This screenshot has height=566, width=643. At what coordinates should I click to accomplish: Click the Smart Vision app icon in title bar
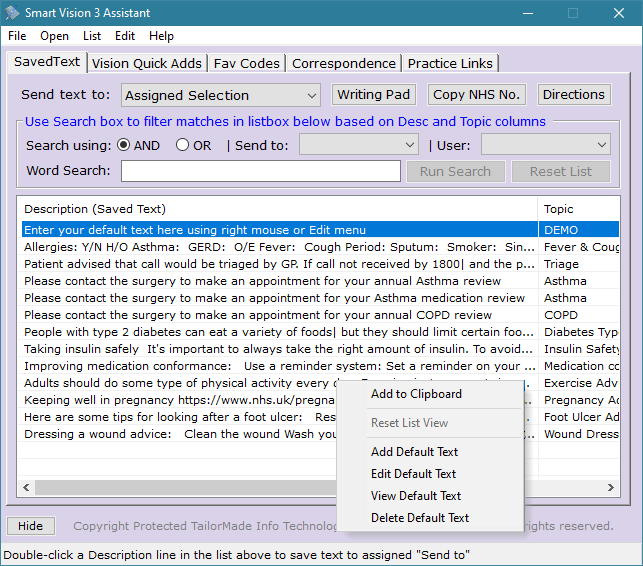(x=12, y=13)
